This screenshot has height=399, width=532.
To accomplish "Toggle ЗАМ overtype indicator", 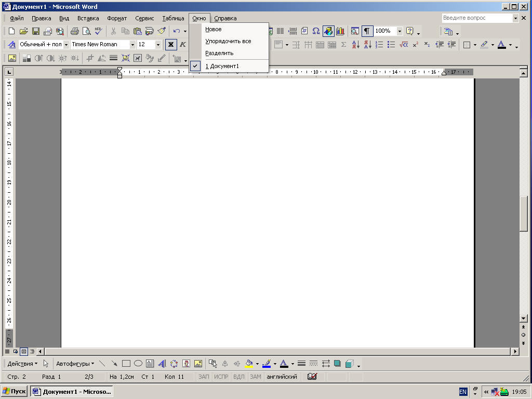I will [256, 377].
